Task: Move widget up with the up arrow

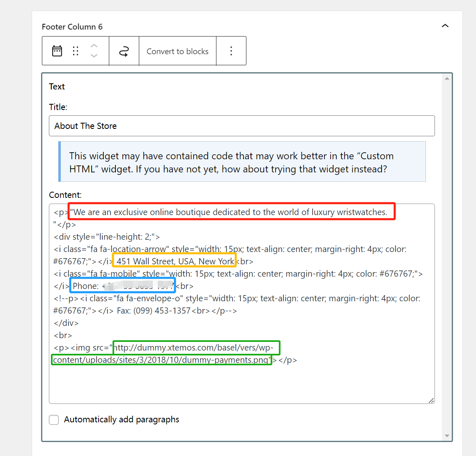Action: [x=94, y=46]
